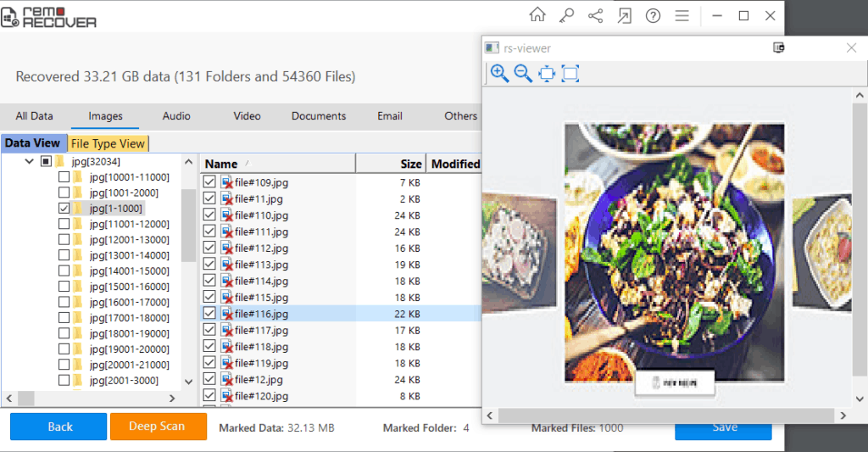Collapse the jpg[32034] tree node
The height and width of the screenshot is (452, 868).
pos(30,161)
